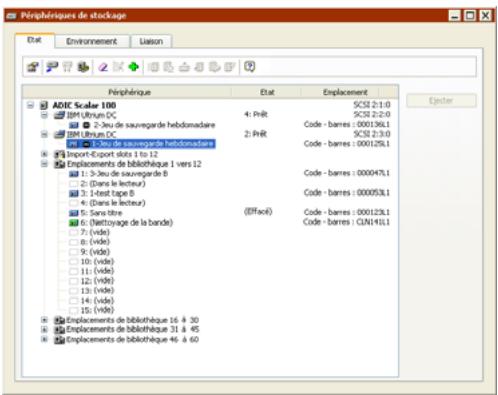This screenshot has width=498, height=395.
Task: Select 1: 3-Jeu de sauvegarde B
Action: [124, 174]
